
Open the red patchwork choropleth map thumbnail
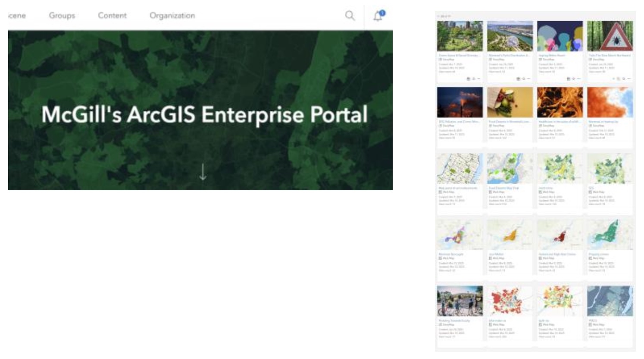510,301
